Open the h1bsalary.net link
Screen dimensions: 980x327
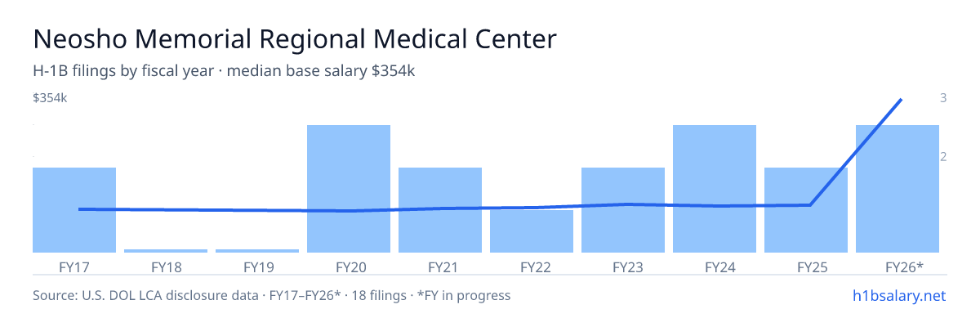pyautogui.click(x=899, y=295)
